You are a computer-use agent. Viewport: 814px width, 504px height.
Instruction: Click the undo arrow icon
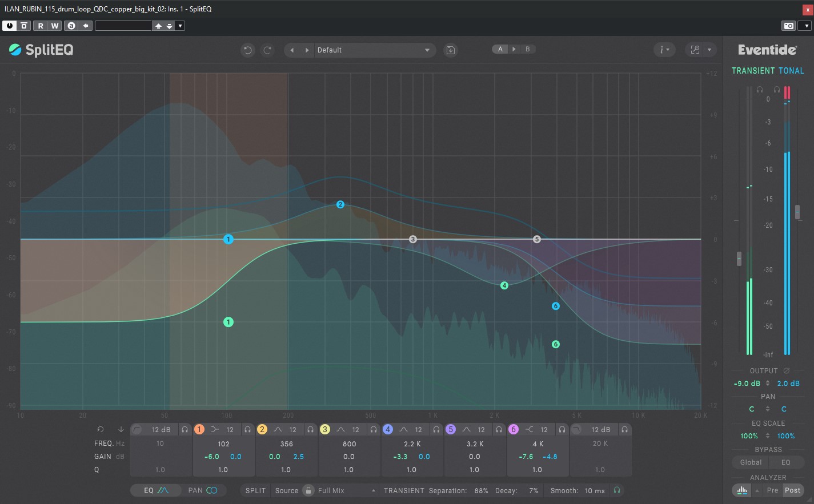point(247,50)
